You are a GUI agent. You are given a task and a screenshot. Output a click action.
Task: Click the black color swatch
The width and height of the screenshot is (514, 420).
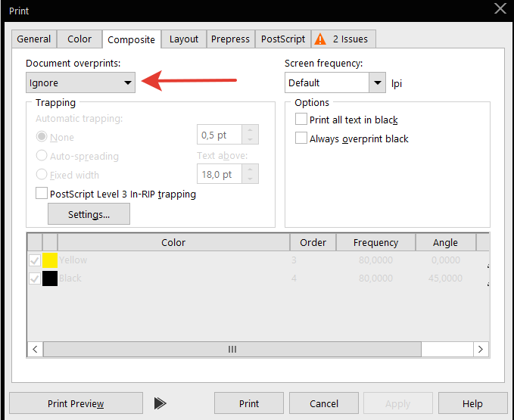tap(50, 278)
